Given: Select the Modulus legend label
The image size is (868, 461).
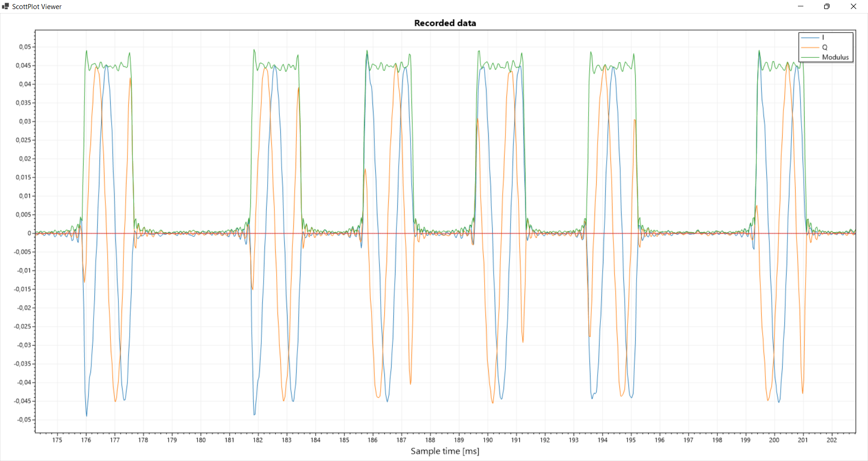Looking at the screenshot, I should pos(835,57).
